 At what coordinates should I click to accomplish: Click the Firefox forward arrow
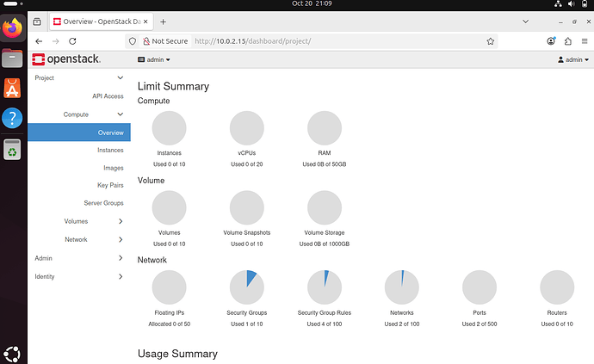56,41
